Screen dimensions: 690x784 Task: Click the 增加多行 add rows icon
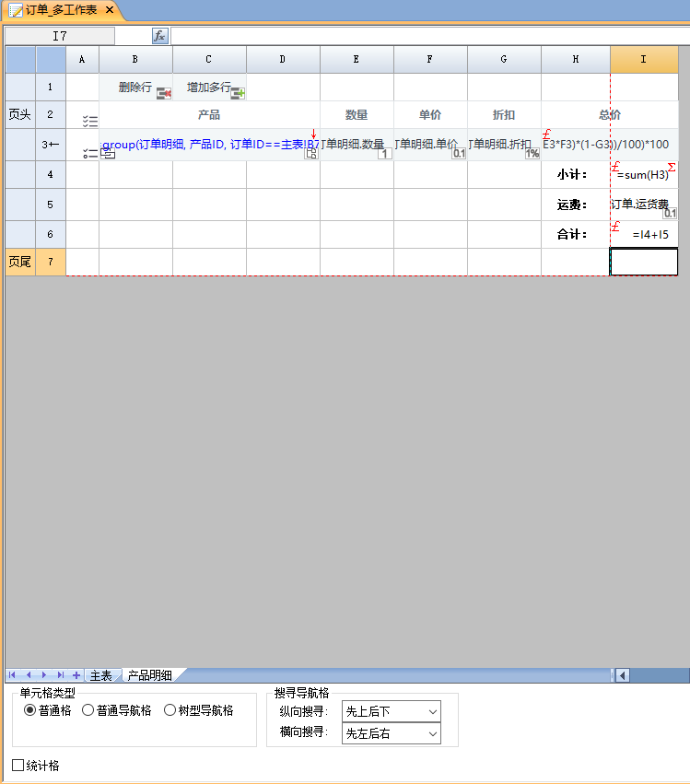(238, 93)
